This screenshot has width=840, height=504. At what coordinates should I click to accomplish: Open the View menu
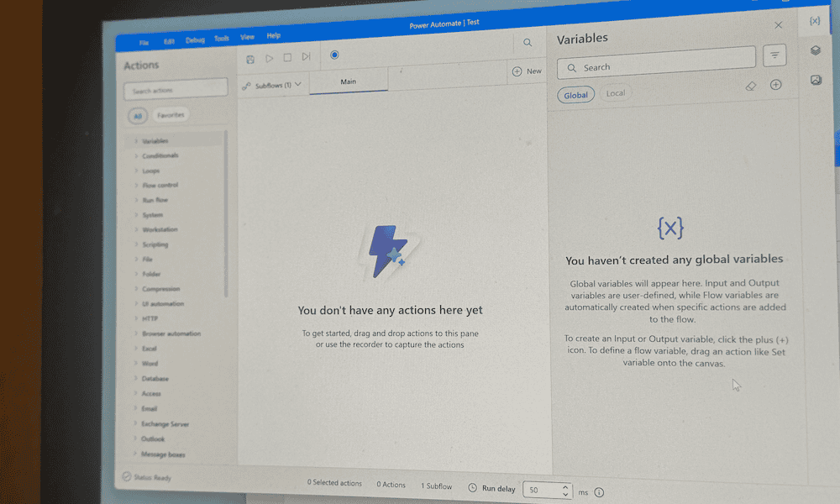point(247,37)
